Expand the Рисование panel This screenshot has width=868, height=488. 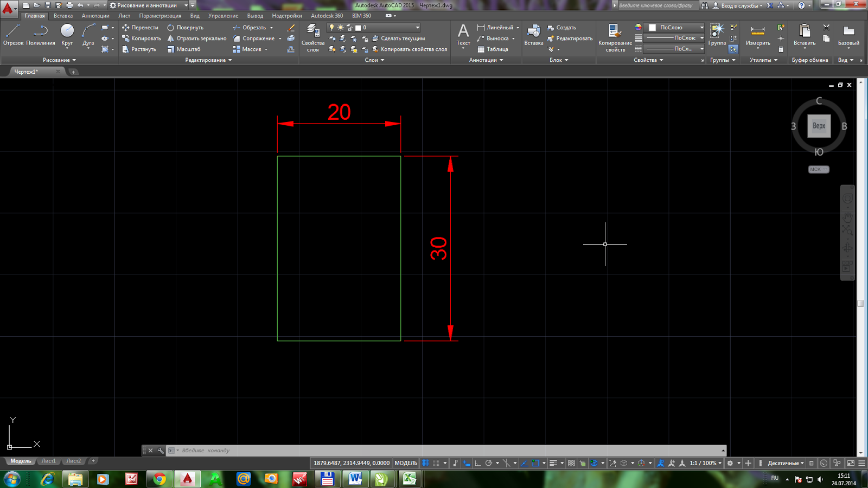59,60
